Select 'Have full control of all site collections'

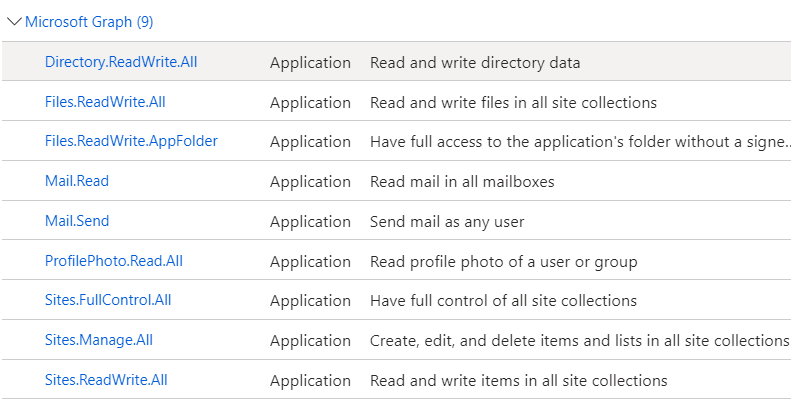pyautogui.click(x=503, y=301)
